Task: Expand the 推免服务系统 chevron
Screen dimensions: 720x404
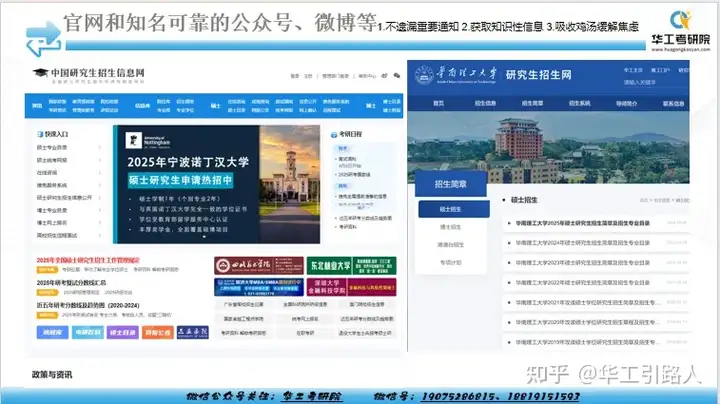Action: (x=100, y=185)
